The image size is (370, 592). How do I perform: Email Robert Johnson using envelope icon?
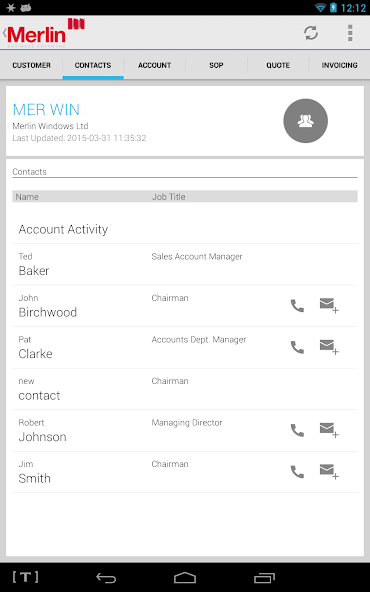coord(329,430)
